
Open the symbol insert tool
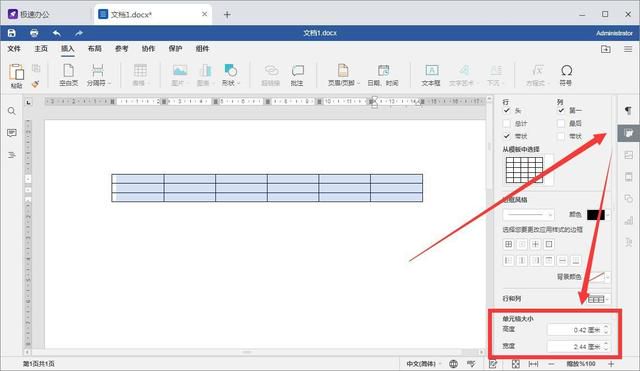(566, 75)
